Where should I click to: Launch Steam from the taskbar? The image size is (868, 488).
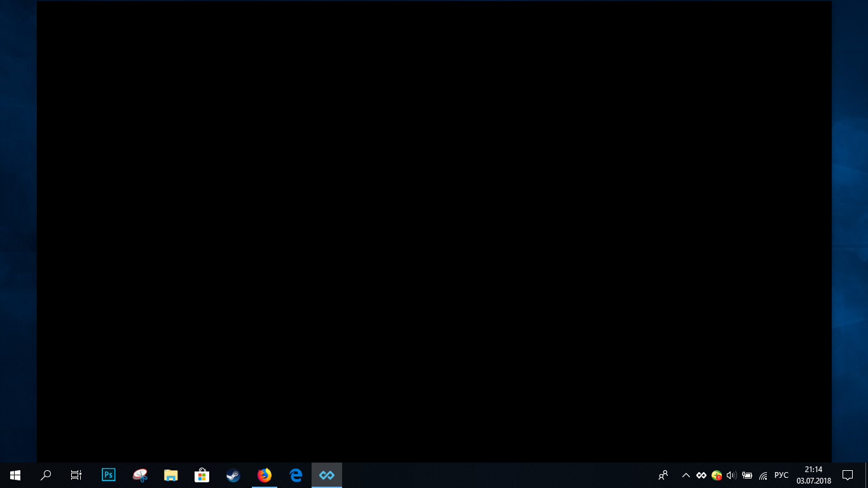click(233, 475)
